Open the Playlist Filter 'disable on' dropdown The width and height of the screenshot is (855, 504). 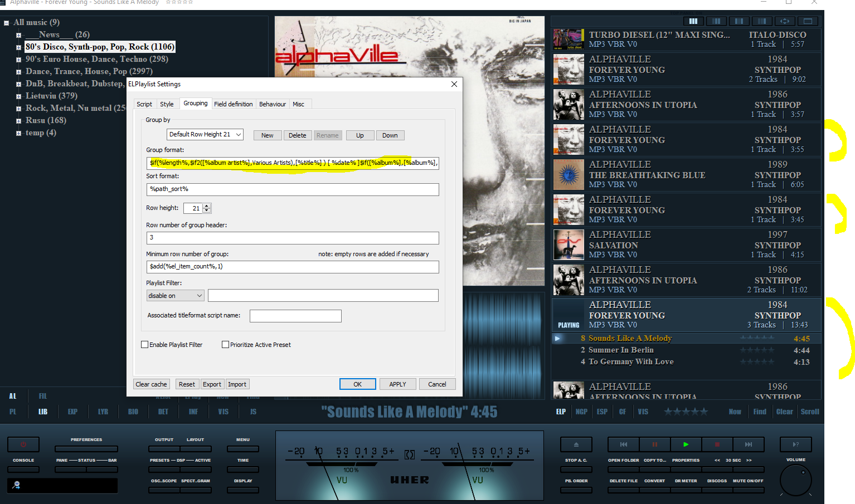coord(176,296)
